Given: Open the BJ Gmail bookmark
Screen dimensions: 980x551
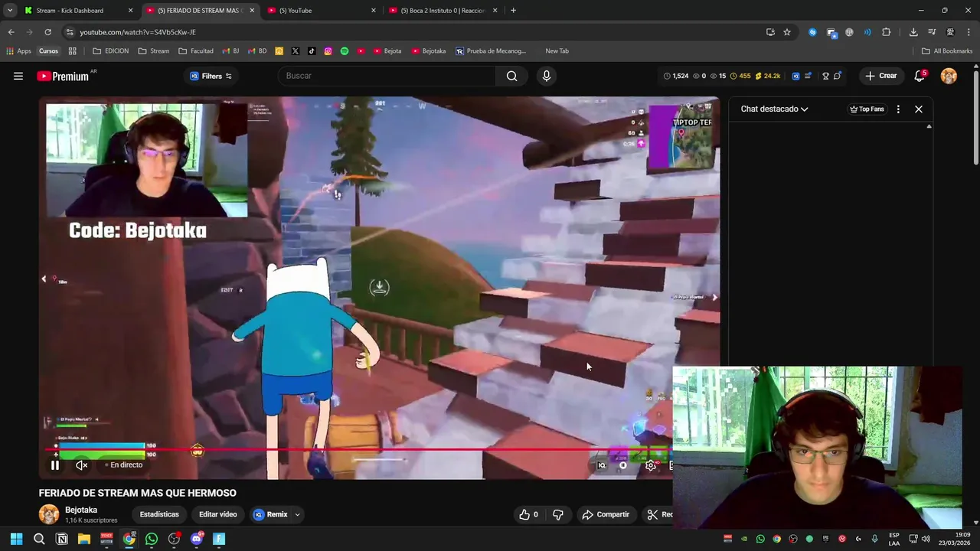Looking at the screenshot, I should pyautogui.click(x=231, y=51).
